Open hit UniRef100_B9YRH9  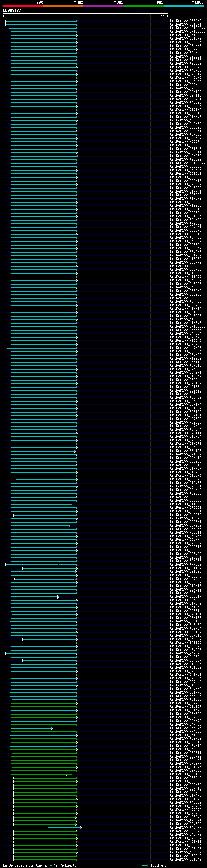pyautogui.click(x=186, y=703)
